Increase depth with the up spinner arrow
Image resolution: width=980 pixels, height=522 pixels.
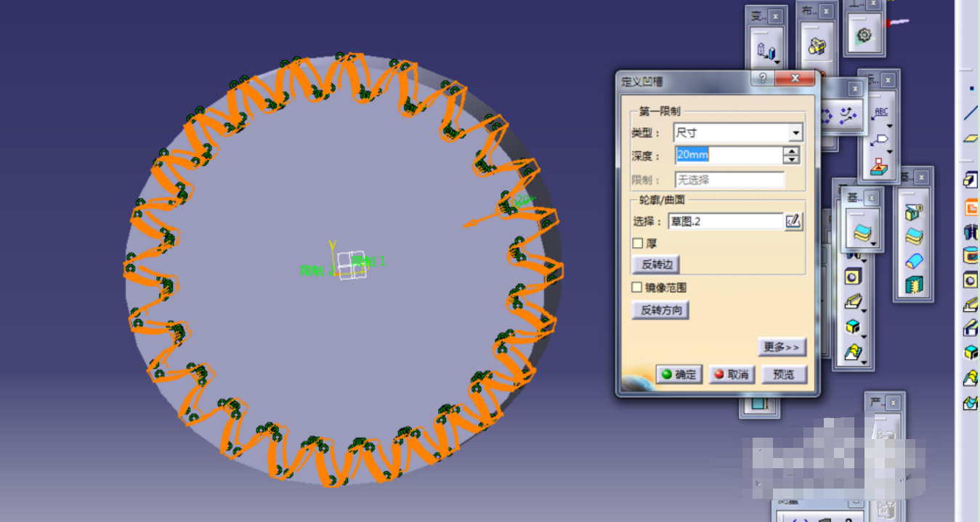(791, 151)
